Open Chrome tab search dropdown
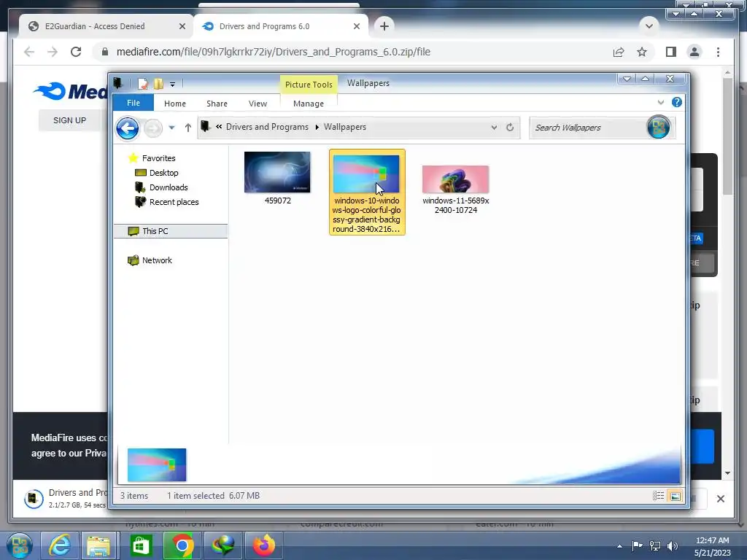 click(649, 26)
